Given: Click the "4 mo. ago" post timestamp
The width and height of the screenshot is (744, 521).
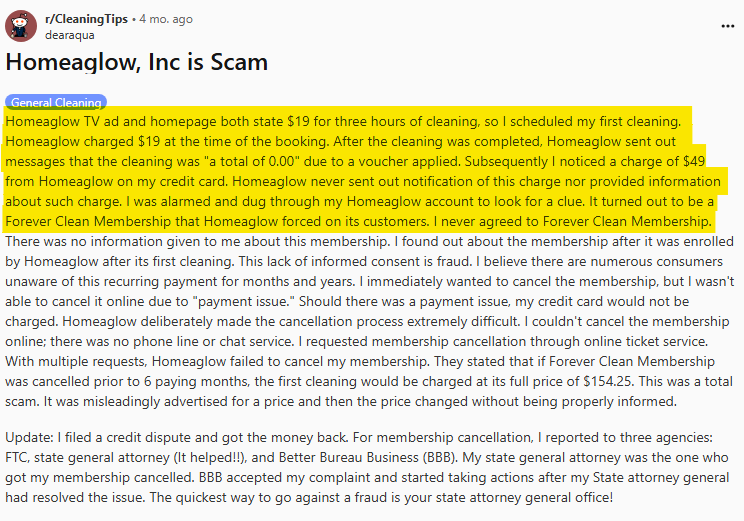Looking at the screenshot, I should click(x=166, y=19).
